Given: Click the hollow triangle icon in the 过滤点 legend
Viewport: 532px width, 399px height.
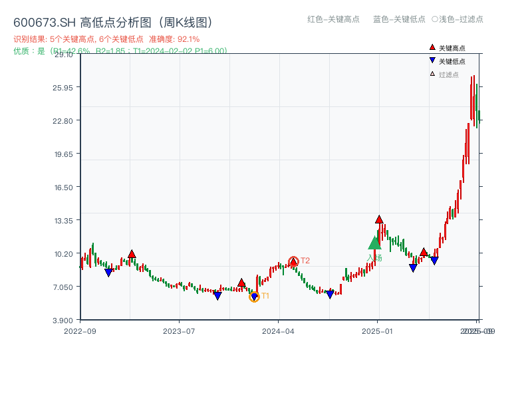Looking at the screenshot, I should (x=432, y=74).
